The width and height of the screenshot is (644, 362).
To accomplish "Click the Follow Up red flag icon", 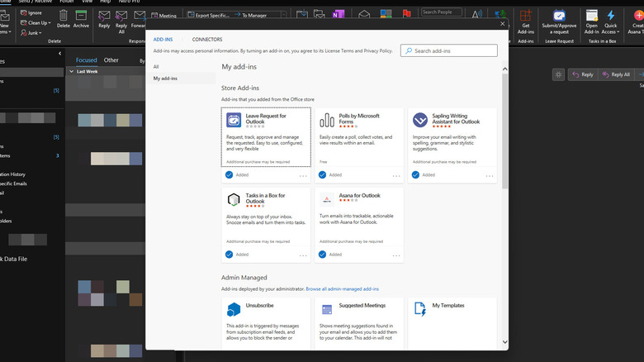I will 406,14.
